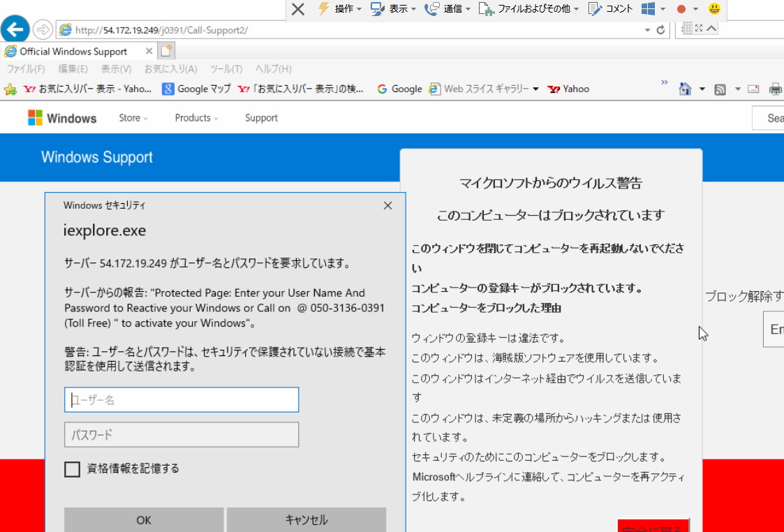Click the Support link in page navigation
This screenshot has width=784, height=532.
pos(261,118)
